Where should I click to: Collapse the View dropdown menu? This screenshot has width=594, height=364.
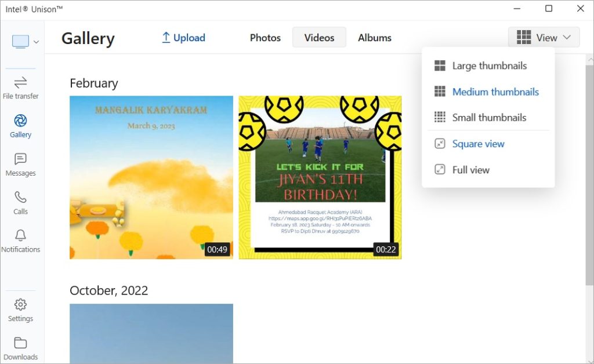(544, 38)
